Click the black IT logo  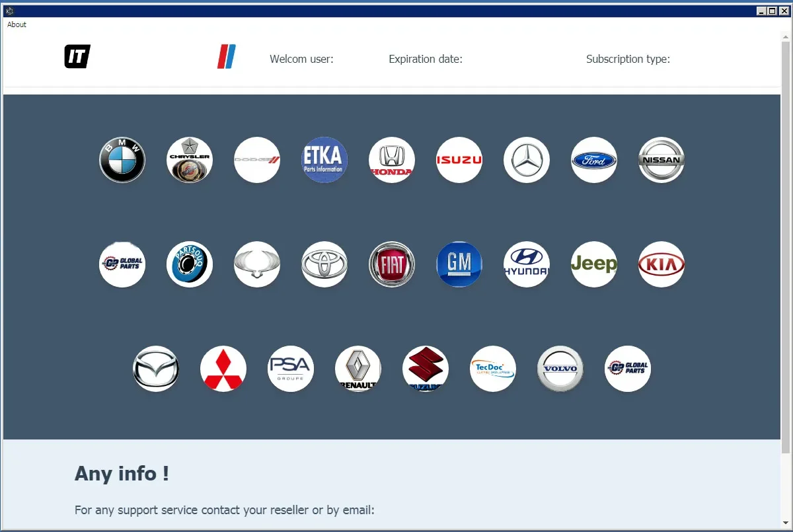[77, 57]
